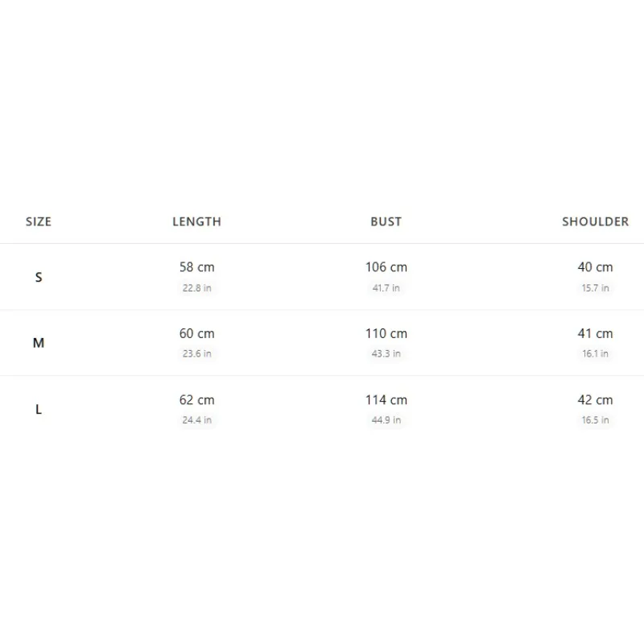Click the SIZE column header
The height and width of the screenshot is (644, 644).
[39, 222]
